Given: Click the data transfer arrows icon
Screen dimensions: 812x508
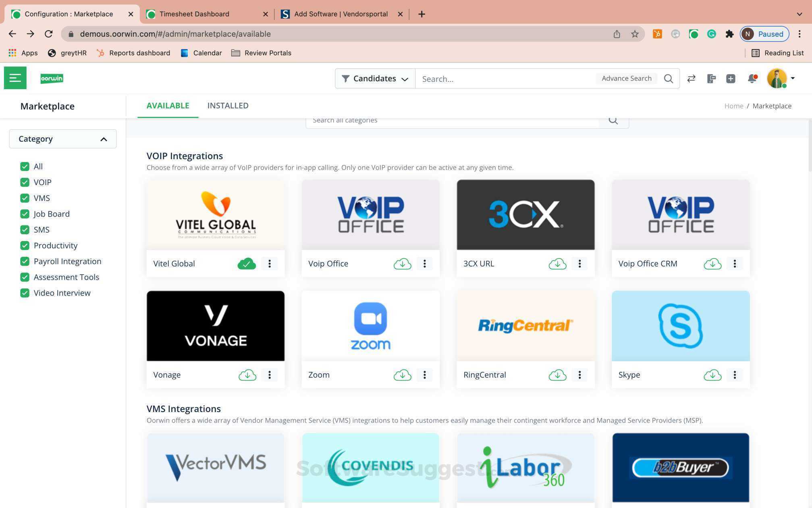Looking at the screenshot, I should [692, 79].
